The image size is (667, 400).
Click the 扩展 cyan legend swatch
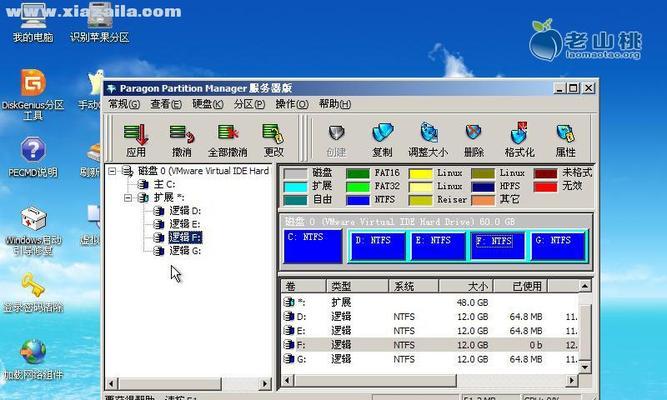coord(295,187)
